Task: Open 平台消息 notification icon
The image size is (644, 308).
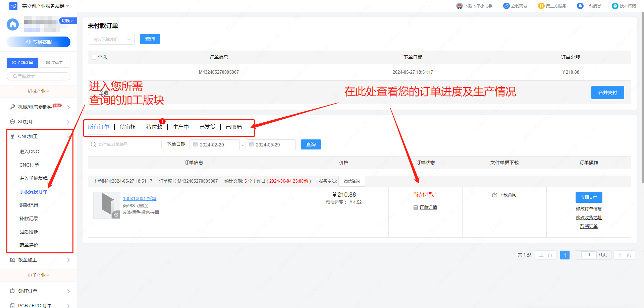Action: [x=580, y=6]
